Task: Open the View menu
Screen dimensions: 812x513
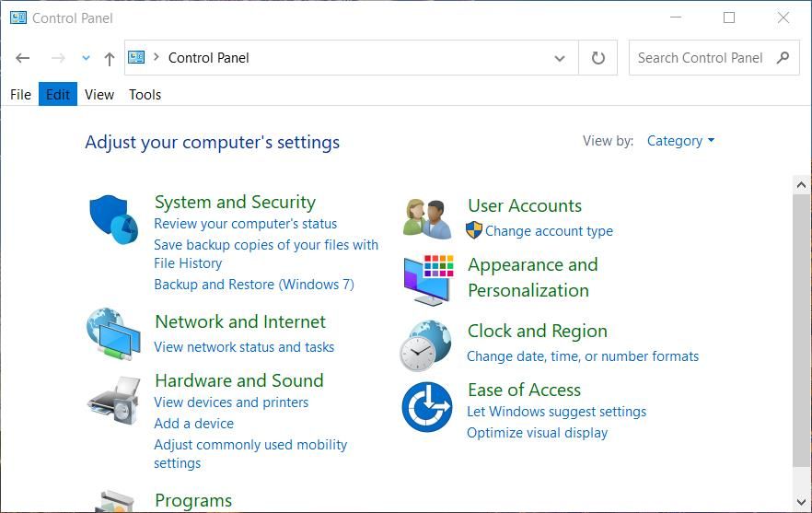Action: [99, 94]
